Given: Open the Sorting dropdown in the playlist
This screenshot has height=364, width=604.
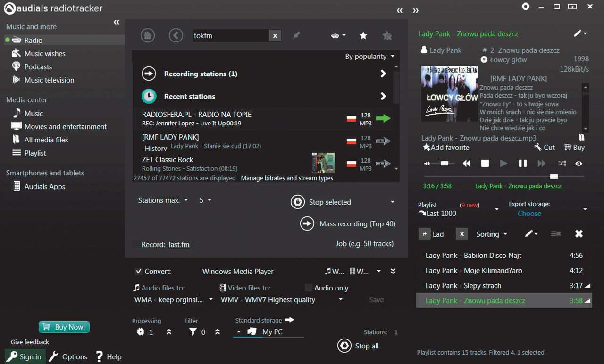Looking at the screenshot, I should 492,234.
